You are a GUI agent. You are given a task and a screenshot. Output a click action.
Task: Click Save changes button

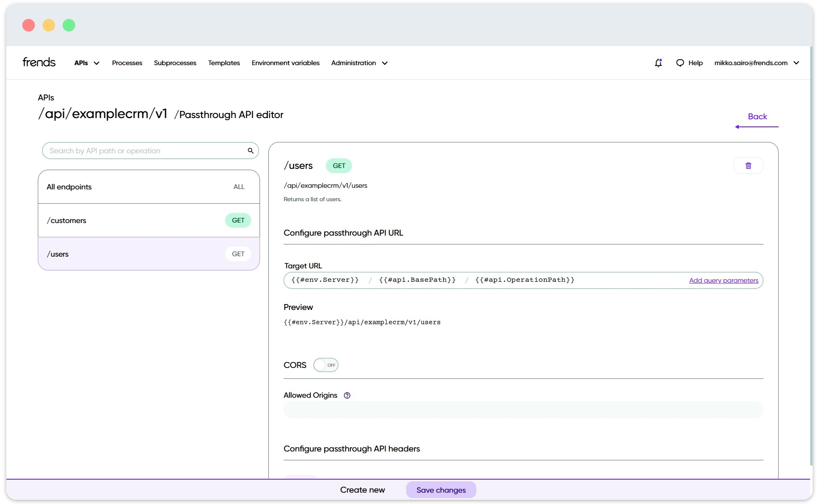[x=441, y=490]
